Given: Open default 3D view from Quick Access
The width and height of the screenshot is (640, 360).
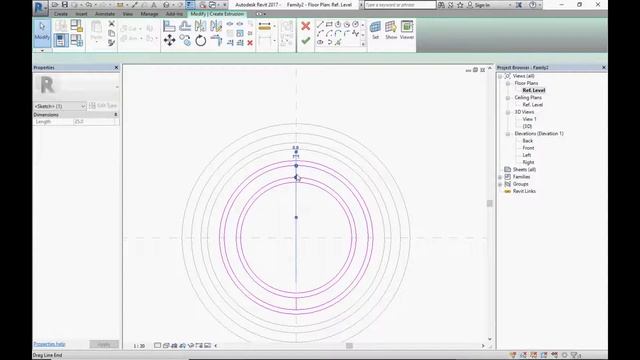Looking at the screenshot, I should (166, 5).
